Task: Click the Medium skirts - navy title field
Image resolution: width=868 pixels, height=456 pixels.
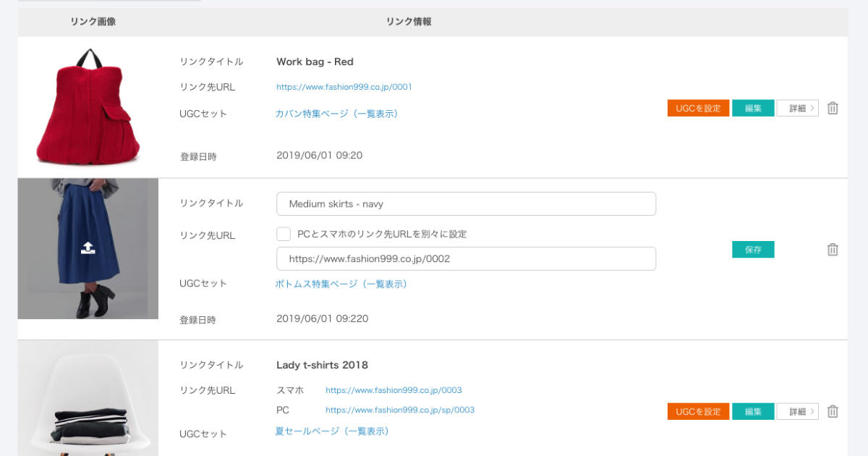Action: coord(466,203)
